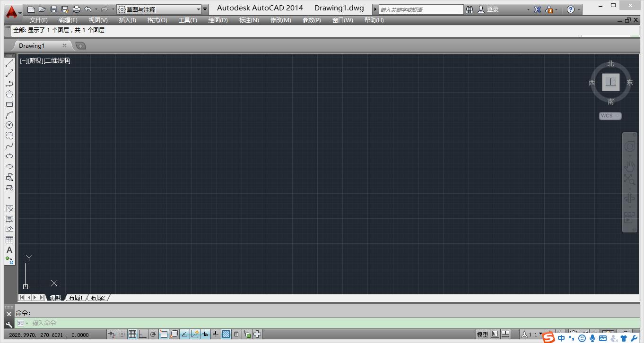Click the search keyword input field

tap(421, 9)
